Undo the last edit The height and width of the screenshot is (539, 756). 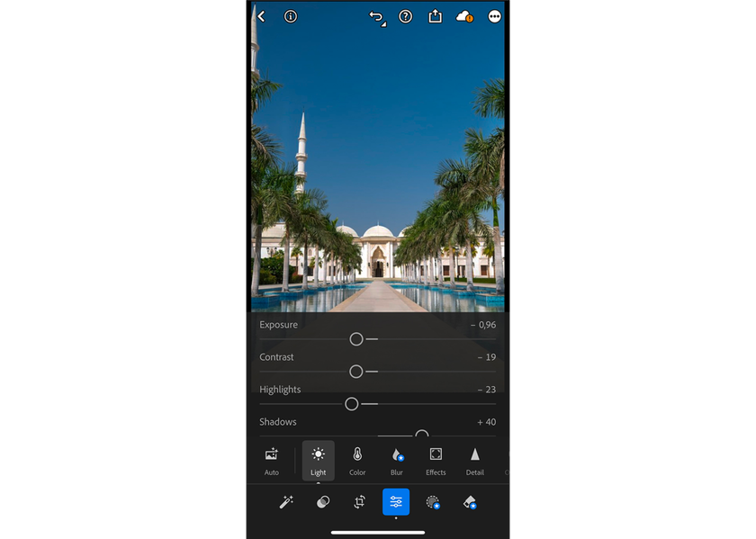point(376,16)
